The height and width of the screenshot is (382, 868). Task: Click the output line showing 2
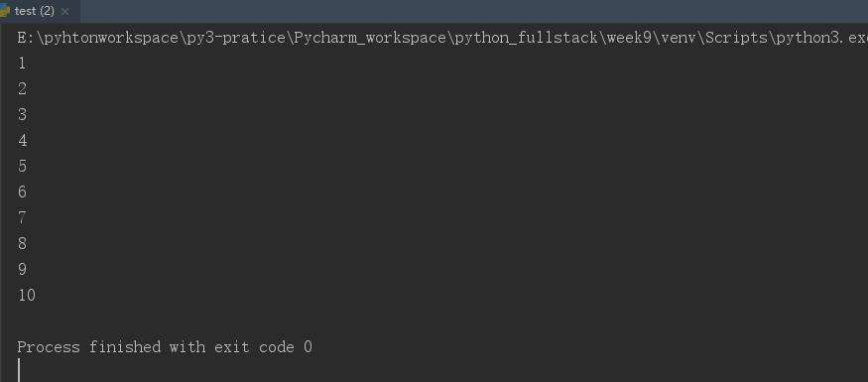pos(22,89)
